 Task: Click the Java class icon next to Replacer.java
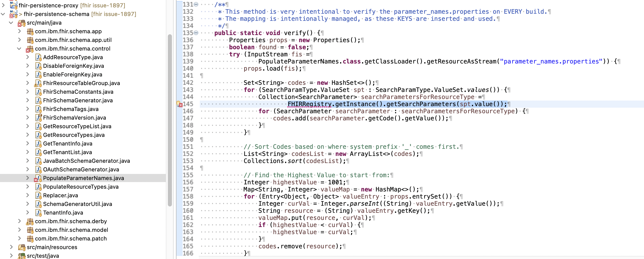coord(38,195)
